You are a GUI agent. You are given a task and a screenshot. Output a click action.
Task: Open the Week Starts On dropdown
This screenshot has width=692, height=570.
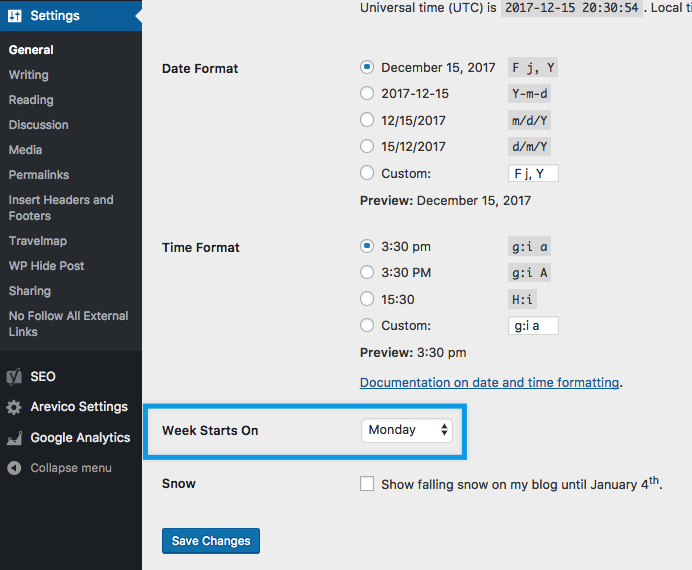(407, 430)
